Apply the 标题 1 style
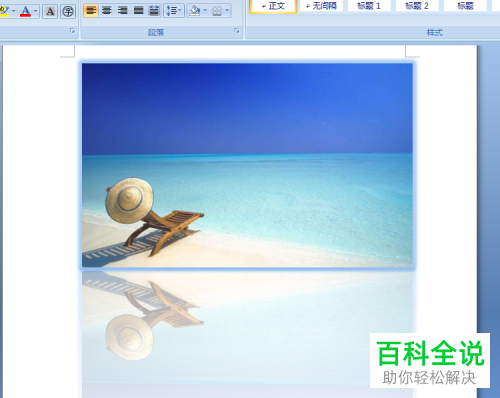 369,6
